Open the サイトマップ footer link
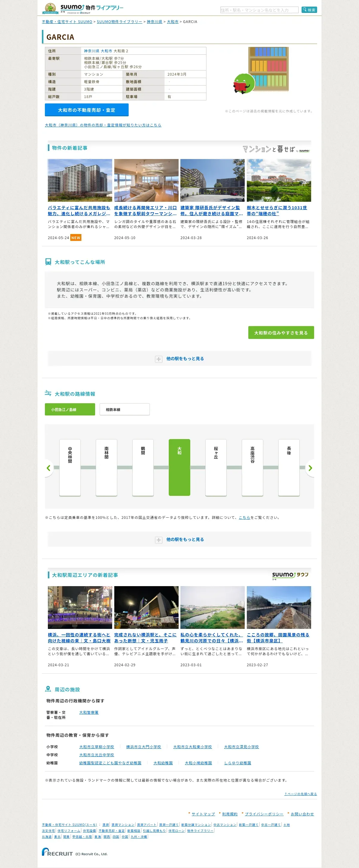 click(203, 814)
